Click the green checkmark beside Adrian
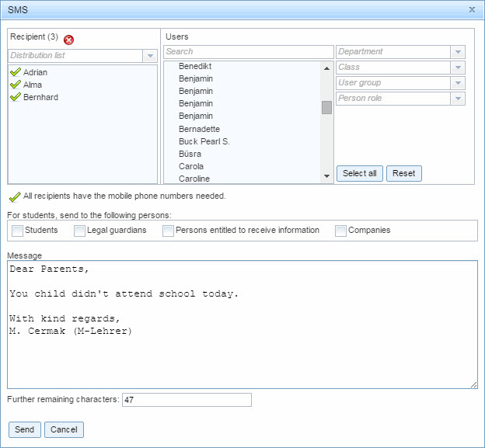 [x=16, y=72]
